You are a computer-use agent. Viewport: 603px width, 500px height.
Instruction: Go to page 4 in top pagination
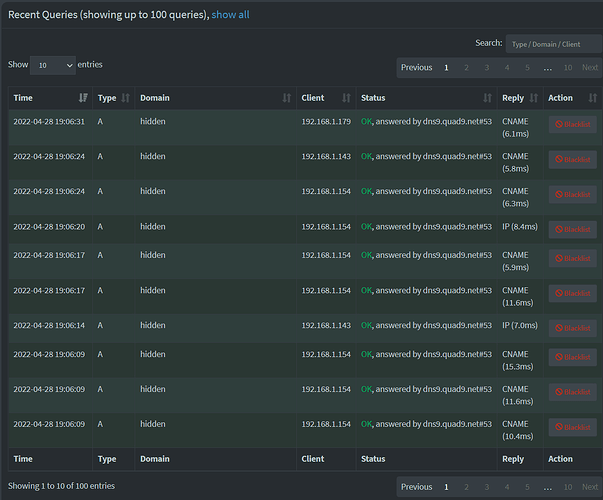pyautogui.click(x=507, y=68)
